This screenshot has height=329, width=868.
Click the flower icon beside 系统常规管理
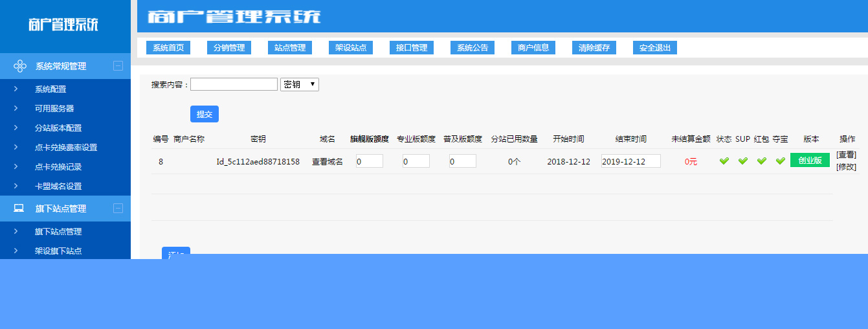click(19, 66)
